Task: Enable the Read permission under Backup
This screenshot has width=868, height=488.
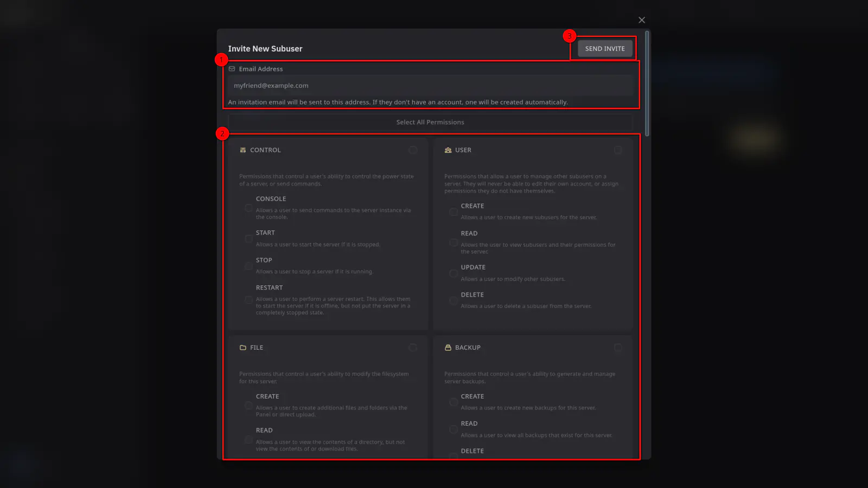Action: (x=454, y=429)
